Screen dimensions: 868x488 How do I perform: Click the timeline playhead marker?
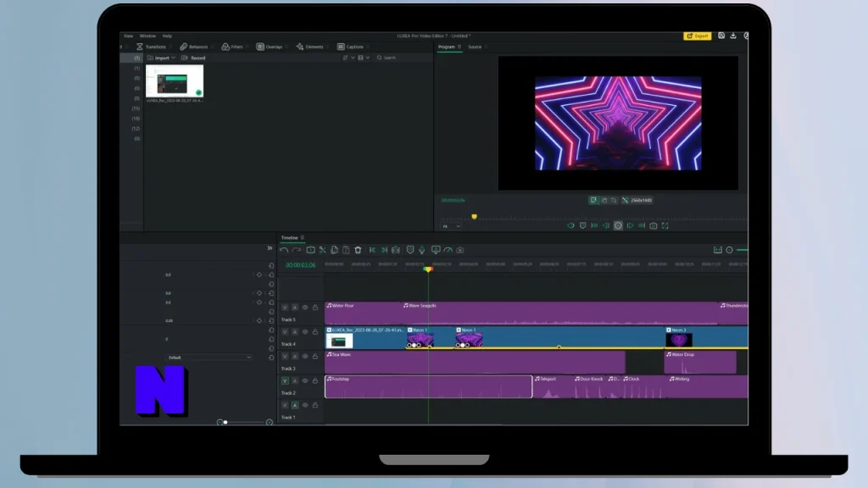[428, 269]
